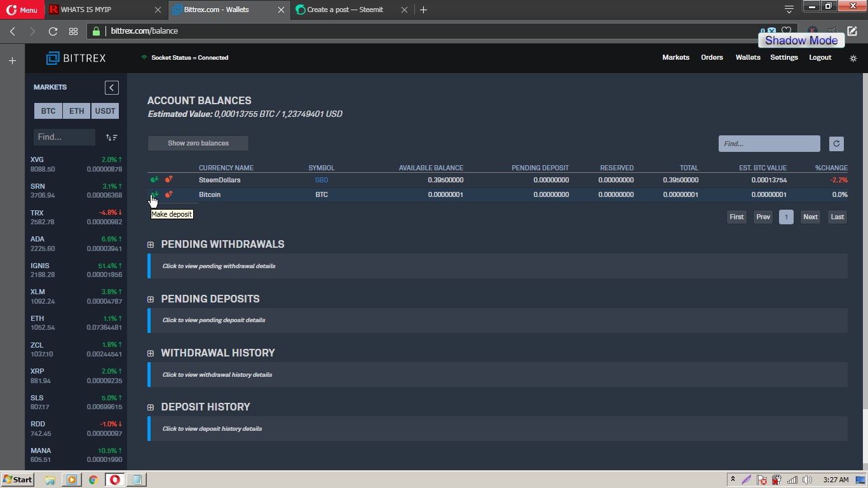Open the Opera Menu button
Screen dimensions: 868x488
[22, 10]
